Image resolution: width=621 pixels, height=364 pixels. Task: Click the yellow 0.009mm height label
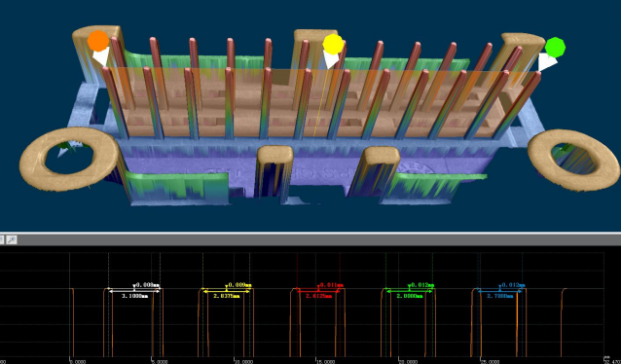(x=239, y=285)
